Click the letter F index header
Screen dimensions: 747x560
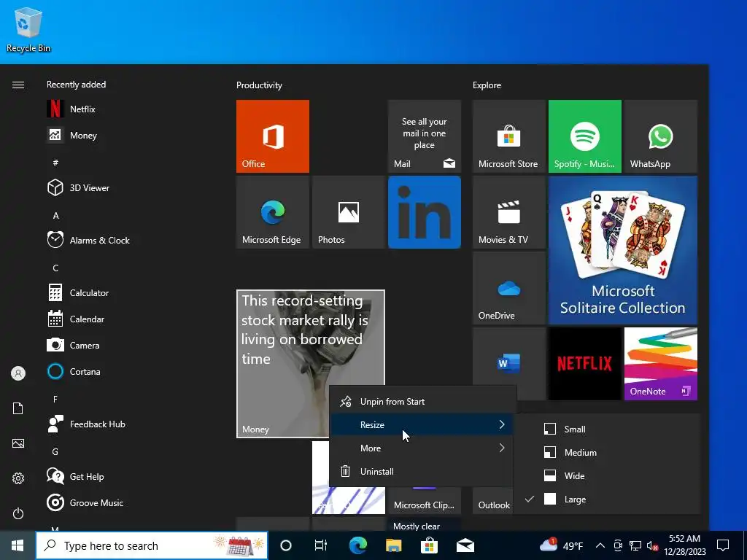(55, 399)
